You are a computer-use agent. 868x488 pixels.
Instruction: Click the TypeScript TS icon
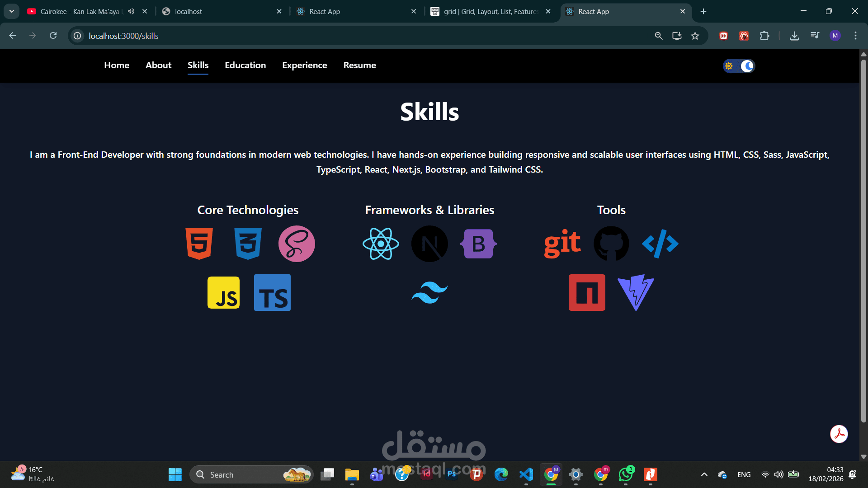[272, 292]
